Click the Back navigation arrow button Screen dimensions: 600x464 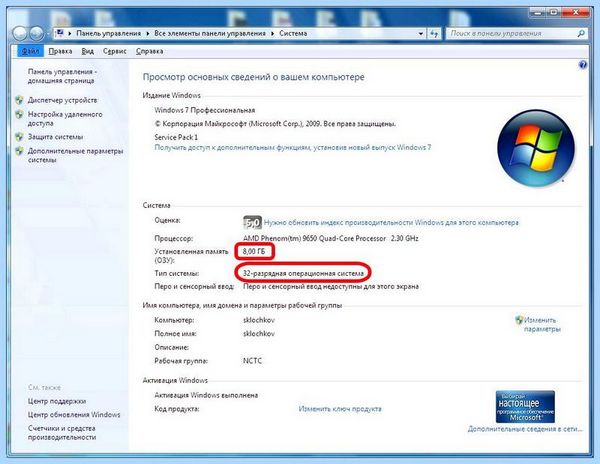(x=20, y=34)
